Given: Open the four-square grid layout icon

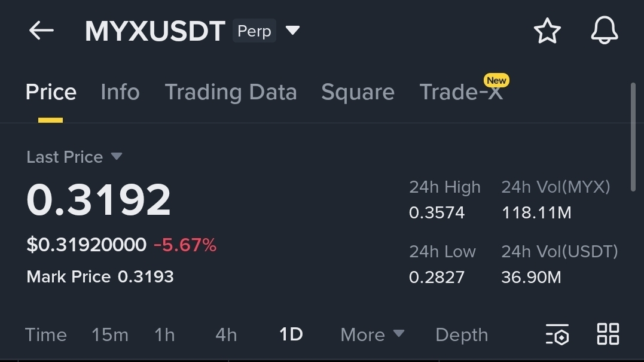Looking at the screenshot, I should 608,334.
